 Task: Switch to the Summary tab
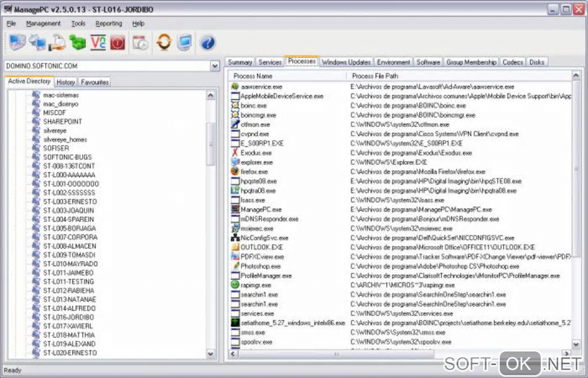click(240, 62)
